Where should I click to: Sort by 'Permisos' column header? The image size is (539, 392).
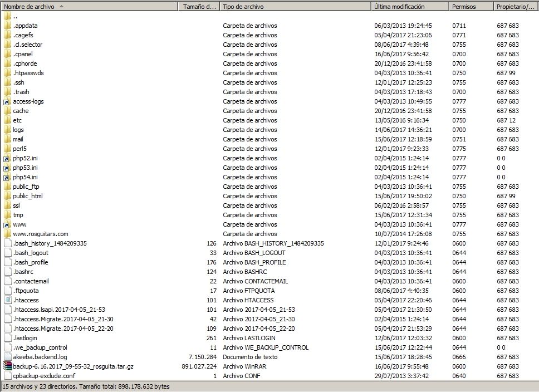click(x=471, y=7)
